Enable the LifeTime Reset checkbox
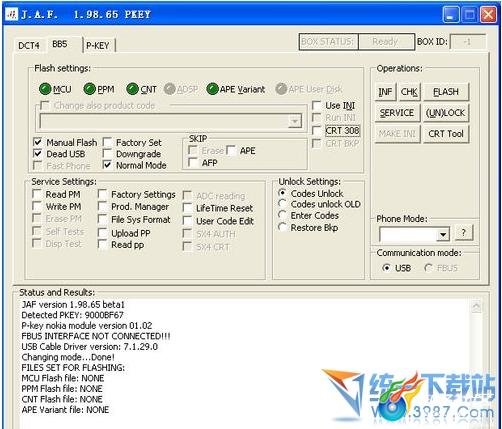 187,208
